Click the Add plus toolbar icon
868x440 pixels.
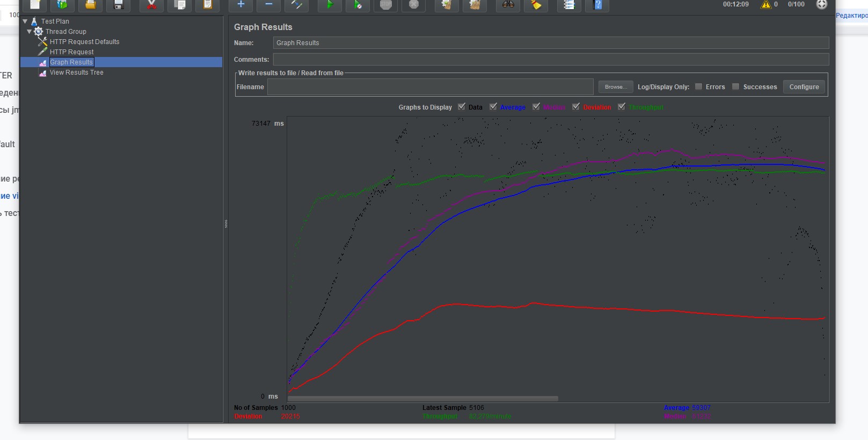point(240,5)
